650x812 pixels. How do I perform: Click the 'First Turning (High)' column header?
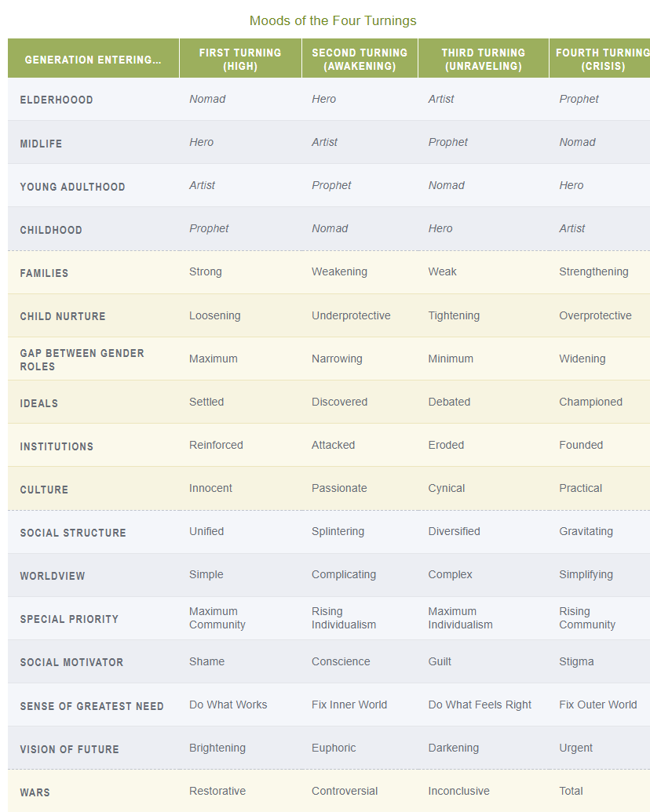pos(240,60)
